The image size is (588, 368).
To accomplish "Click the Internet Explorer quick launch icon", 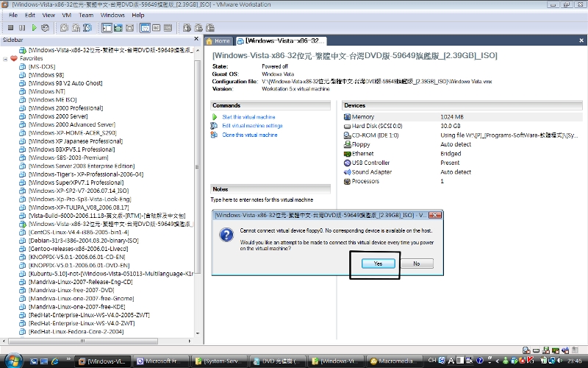I will (x=54, y=361).
